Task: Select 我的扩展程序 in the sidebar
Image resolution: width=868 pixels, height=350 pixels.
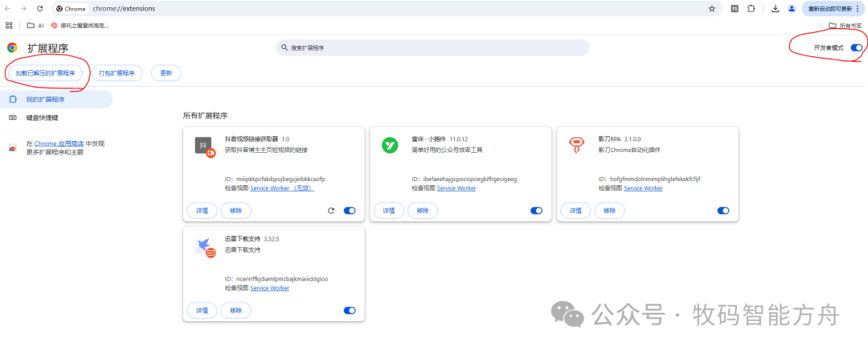Action: pyautogui.click(x=45, y=100)
